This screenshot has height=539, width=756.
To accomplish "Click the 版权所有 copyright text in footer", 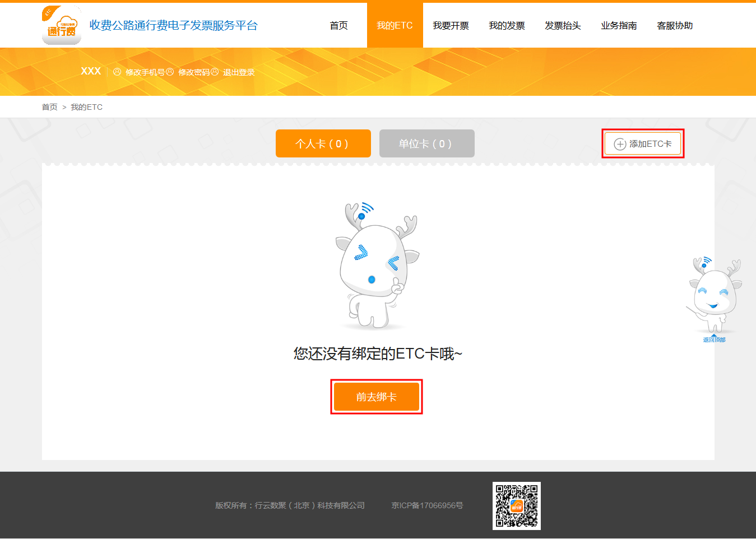I will 290,505.
